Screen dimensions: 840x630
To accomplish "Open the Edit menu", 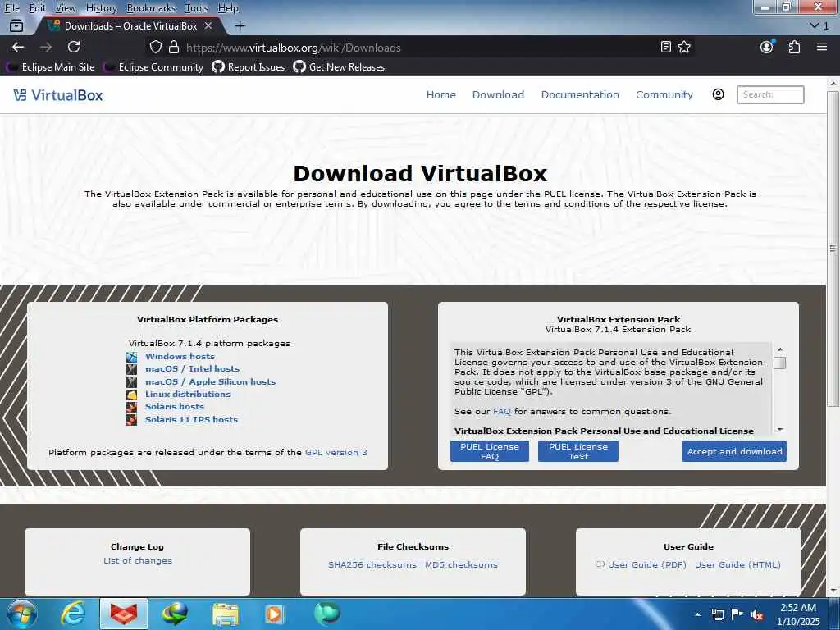I will pyautogui.click(x=38, y=8).
